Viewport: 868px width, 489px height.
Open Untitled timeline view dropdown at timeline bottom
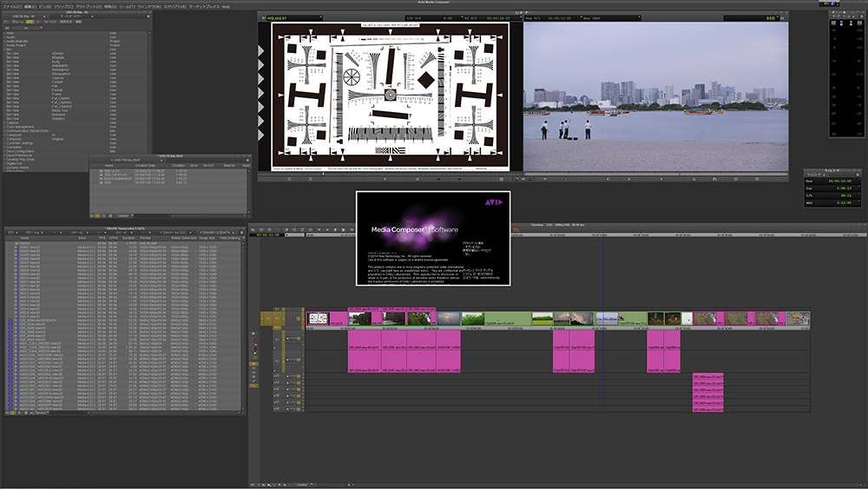click(304, 485)
